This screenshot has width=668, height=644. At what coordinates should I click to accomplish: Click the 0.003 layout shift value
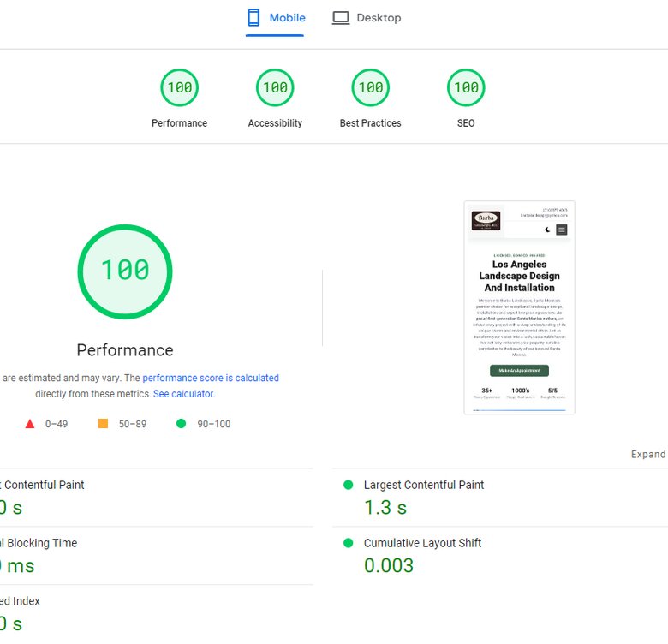coord(389,566)
